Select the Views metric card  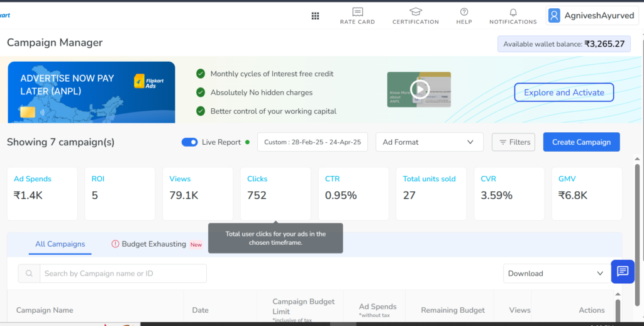(197, 194)
